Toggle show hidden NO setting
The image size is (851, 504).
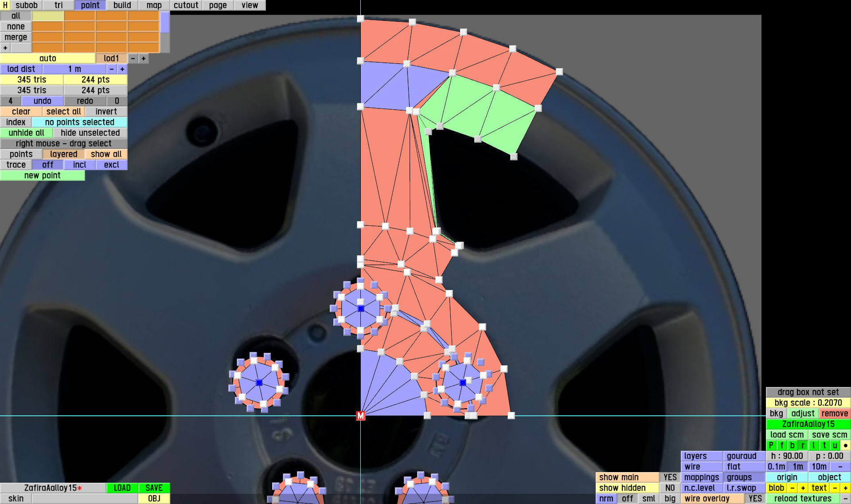click(x=670, y=488)
